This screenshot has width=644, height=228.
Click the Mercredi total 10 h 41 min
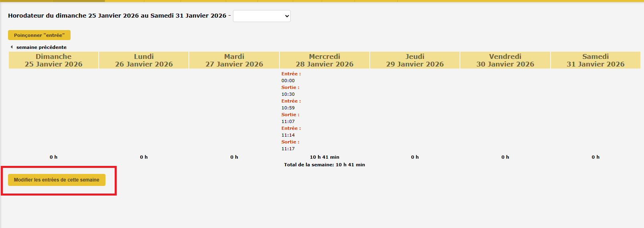tap(324, 157)
